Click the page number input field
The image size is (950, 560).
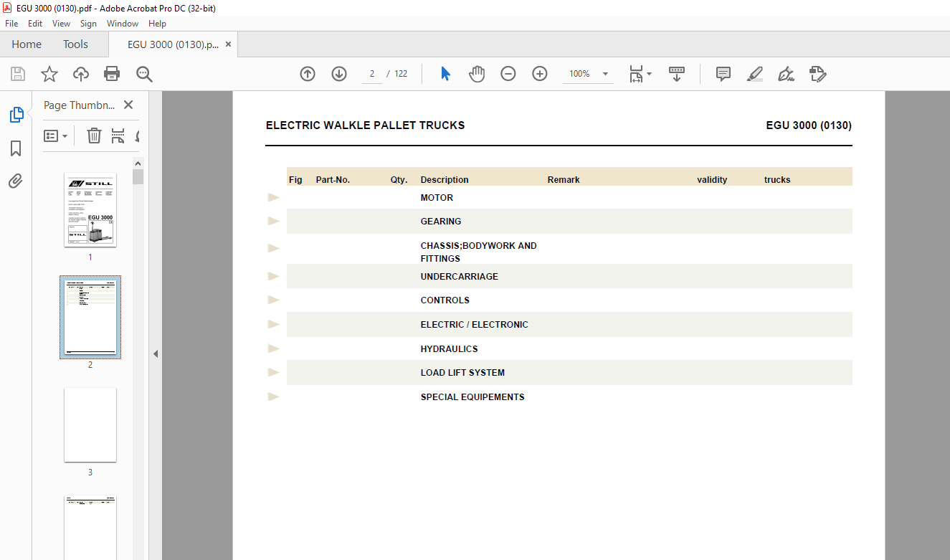[372, 74]
